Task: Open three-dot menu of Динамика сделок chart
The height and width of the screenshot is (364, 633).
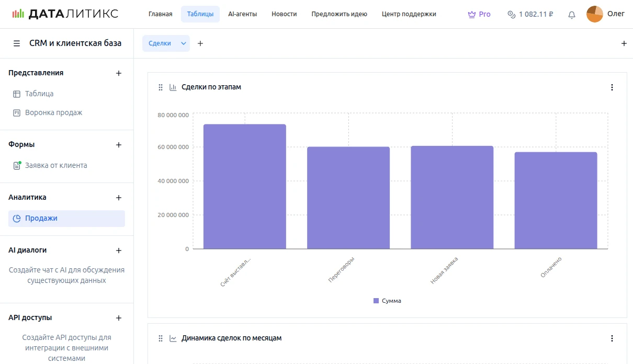Action: click(612, 338)
